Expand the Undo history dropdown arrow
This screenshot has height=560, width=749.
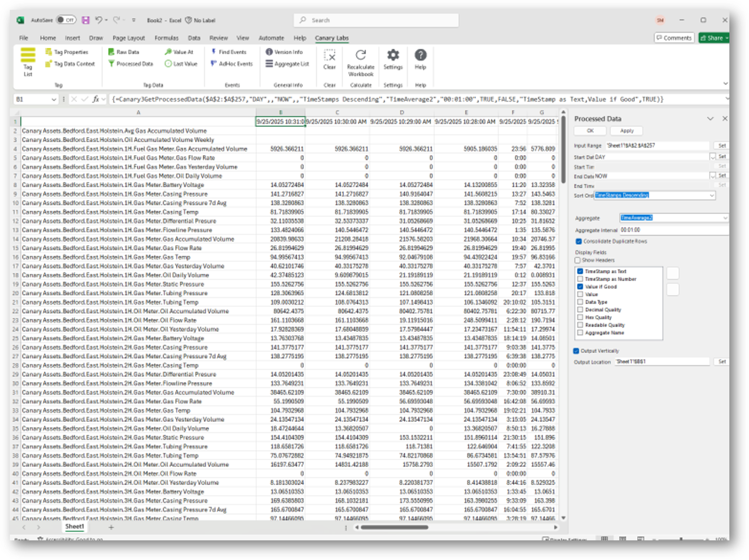pos(107,20)
